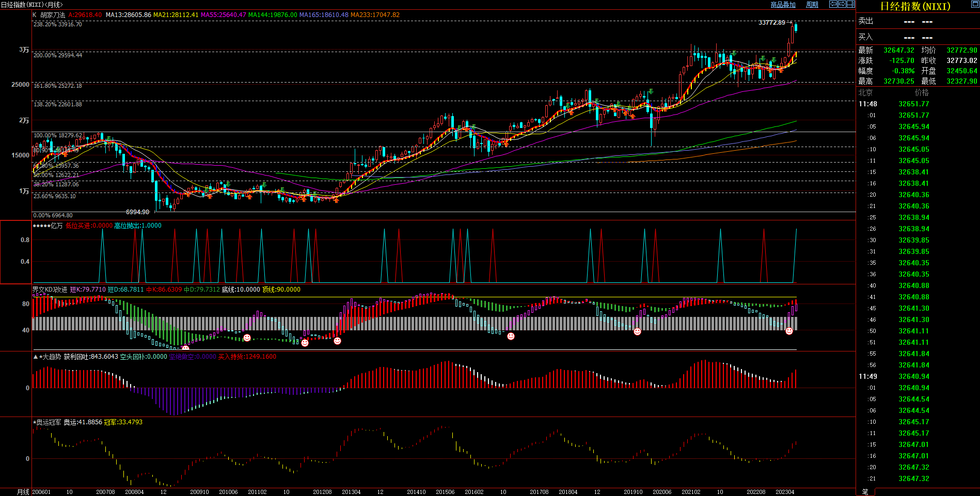
Task: Click the left arrow navigation icon
Action: 833,4
